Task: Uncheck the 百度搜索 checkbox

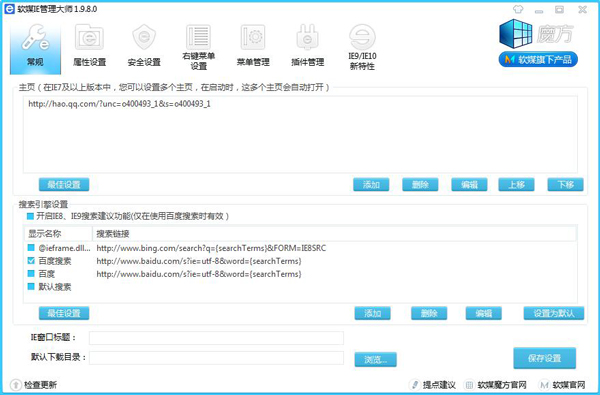Action: tap(31, 261)
